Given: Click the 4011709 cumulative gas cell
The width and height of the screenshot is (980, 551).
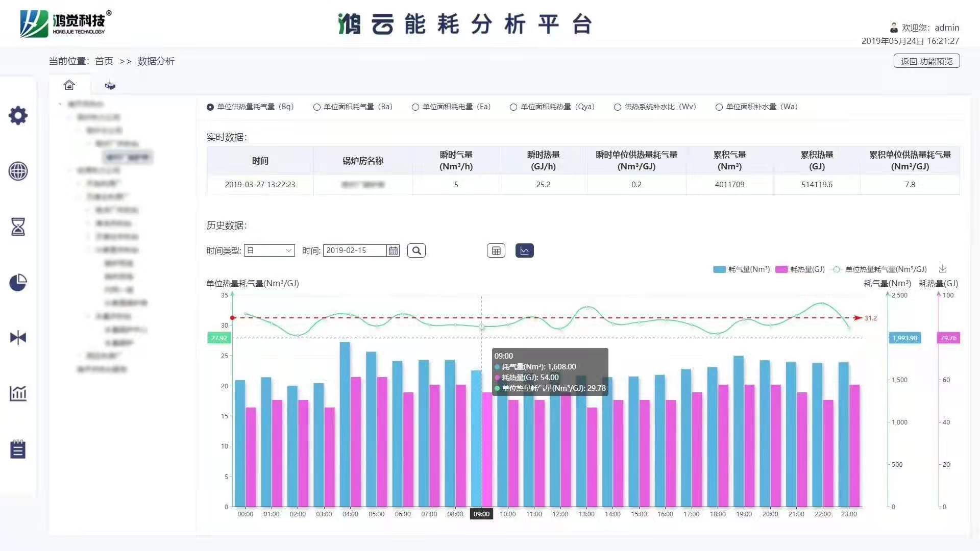Looking at the screenshot, I should [729, 185].
